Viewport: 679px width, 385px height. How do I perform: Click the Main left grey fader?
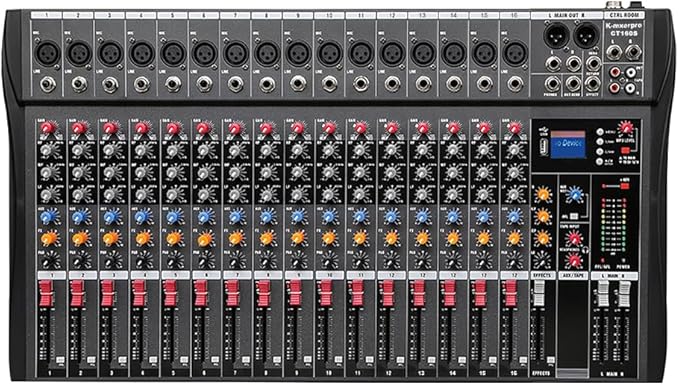[x=604, y=294]
